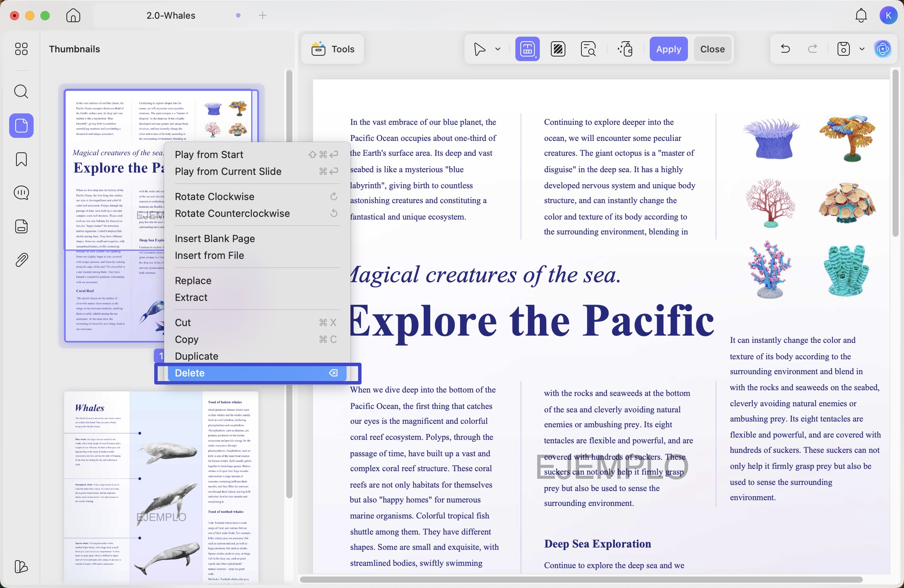Expand the cursor tool dropdown arrow
This screenshot has height=588, width=904.
tap(498, 49)
